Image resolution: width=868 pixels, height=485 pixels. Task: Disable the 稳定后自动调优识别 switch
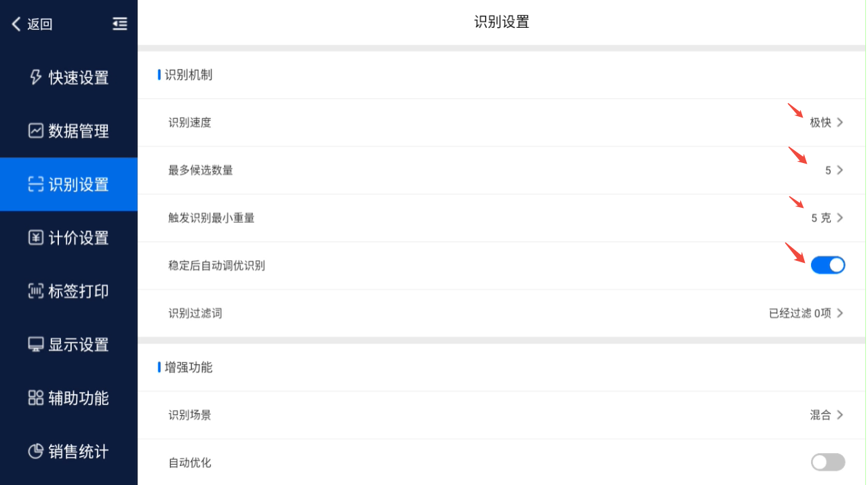[828, 265]
